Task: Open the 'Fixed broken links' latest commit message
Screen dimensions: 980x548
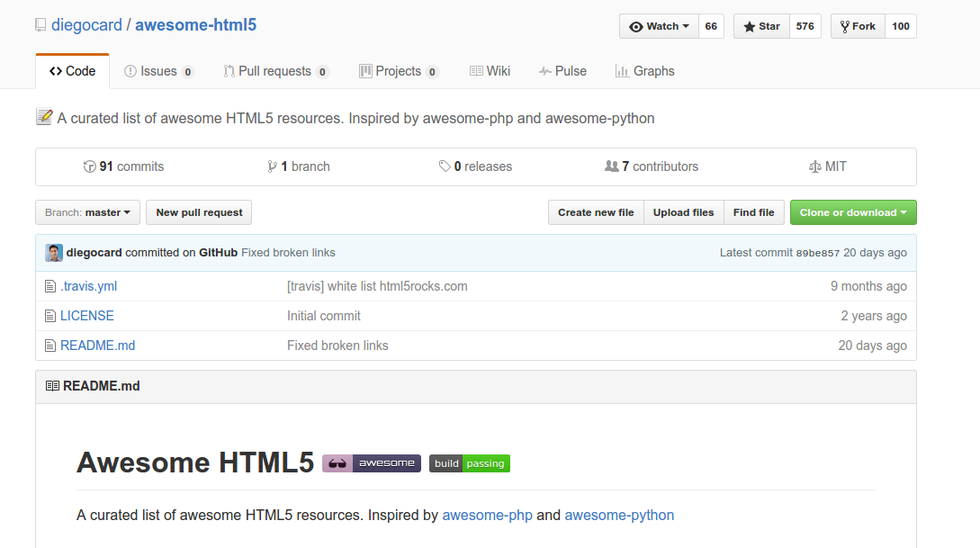Action: pos(288,253)
